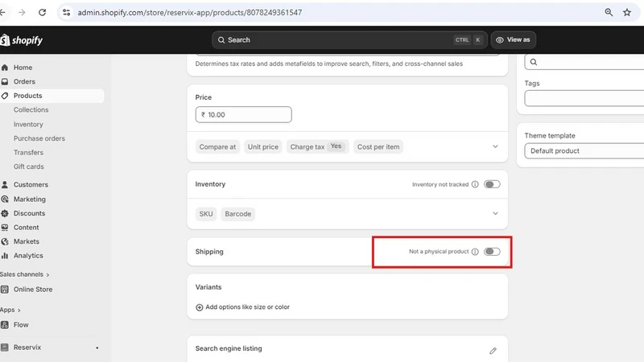Click the Cost per item chip
Viewport: 644px width, 362px height.
(x=378, y=147)
